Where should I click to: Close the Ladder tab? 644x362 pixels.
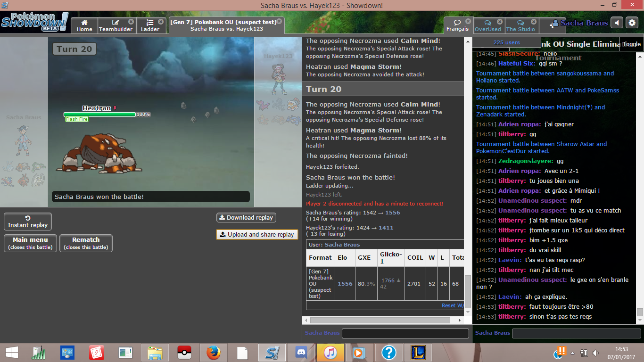[161, 22]
